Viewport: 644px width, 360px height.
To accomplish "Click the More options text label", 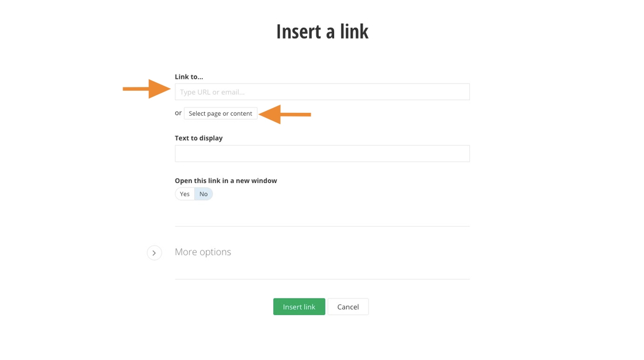I will click(x=203, y=252).
